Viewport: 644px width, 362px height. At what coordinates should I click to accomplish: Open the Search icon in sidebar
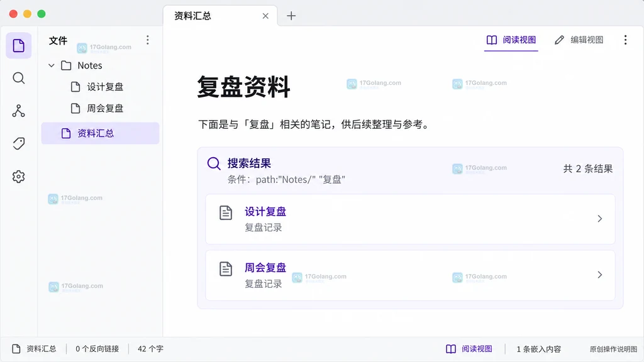click(x=18, y=78)
